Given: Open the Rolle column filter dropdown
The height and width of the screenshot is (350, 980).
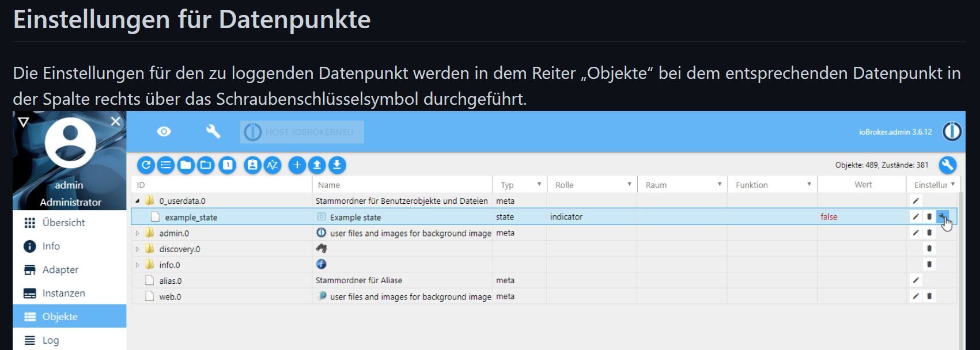Looking at the screenshot, I should point(629,184).
